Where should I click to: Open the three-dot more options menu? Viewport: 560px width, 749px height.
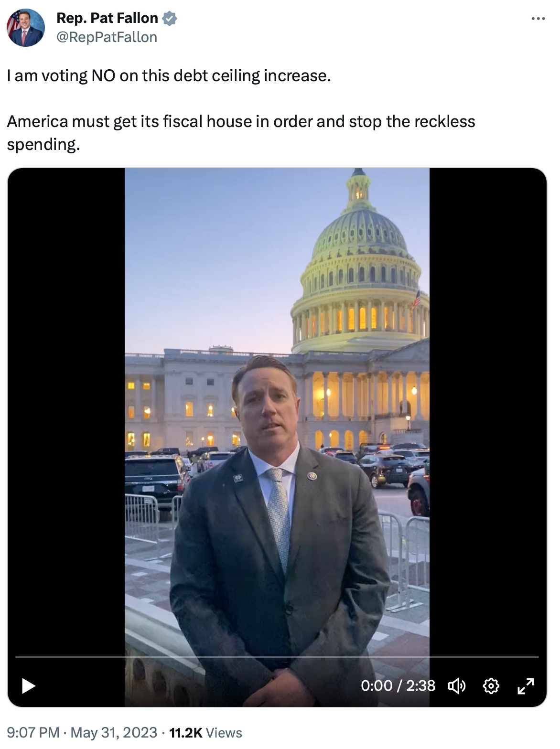click(538, 19)
